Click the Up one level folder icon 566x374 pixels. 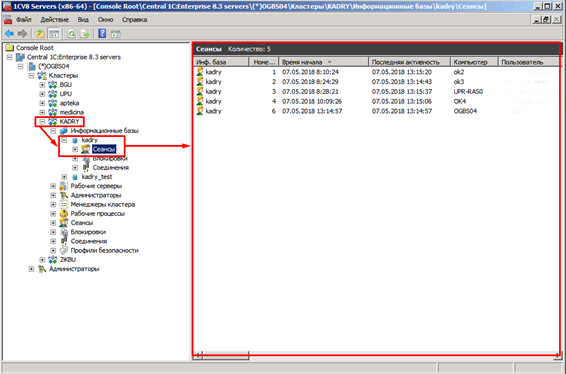40,34
